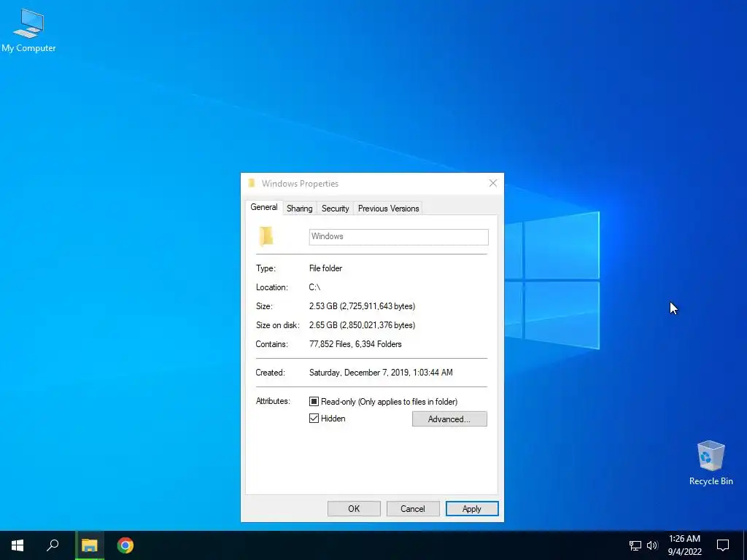Image resolution: width=747 pixels, height=560 pixels.
Task: Click the location value 'C:\'
Action: [315, 287]
